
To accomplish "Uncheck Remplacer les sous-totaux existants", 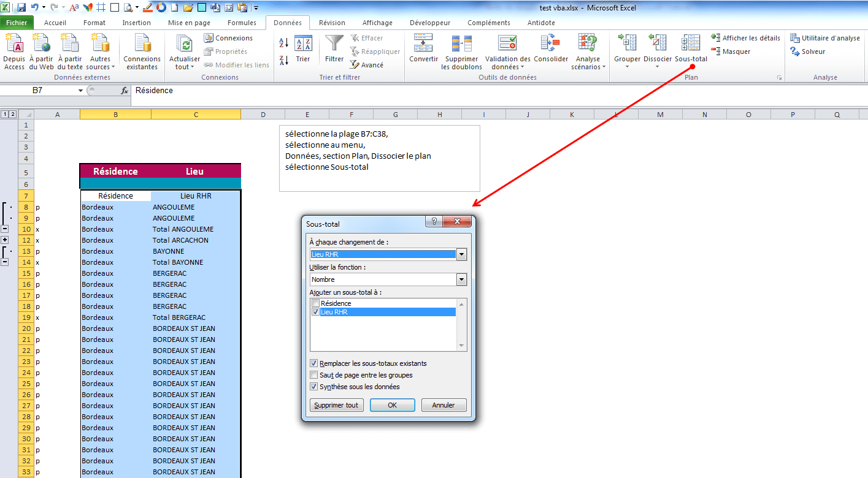I will pyautogui.click(x=315, y=363).
